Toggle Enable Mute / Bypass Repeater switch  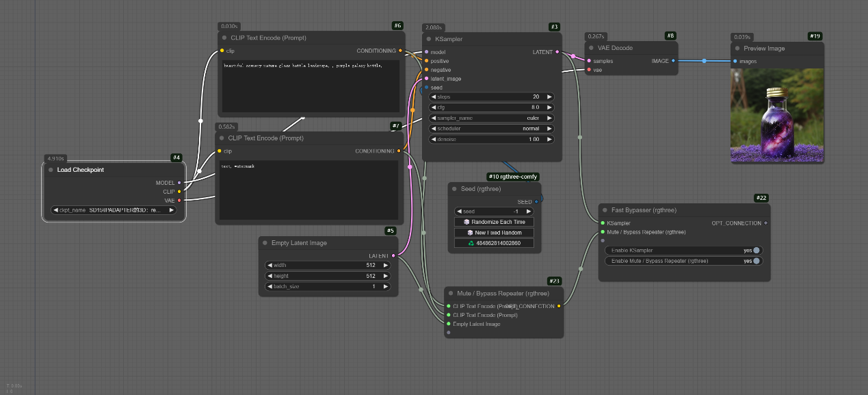click(756, 261)
